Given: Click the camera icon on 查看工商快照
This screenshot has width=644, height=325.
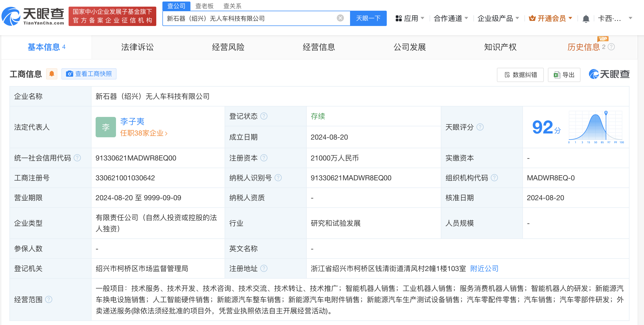Looking at the screenshot, I should [69, 74].
